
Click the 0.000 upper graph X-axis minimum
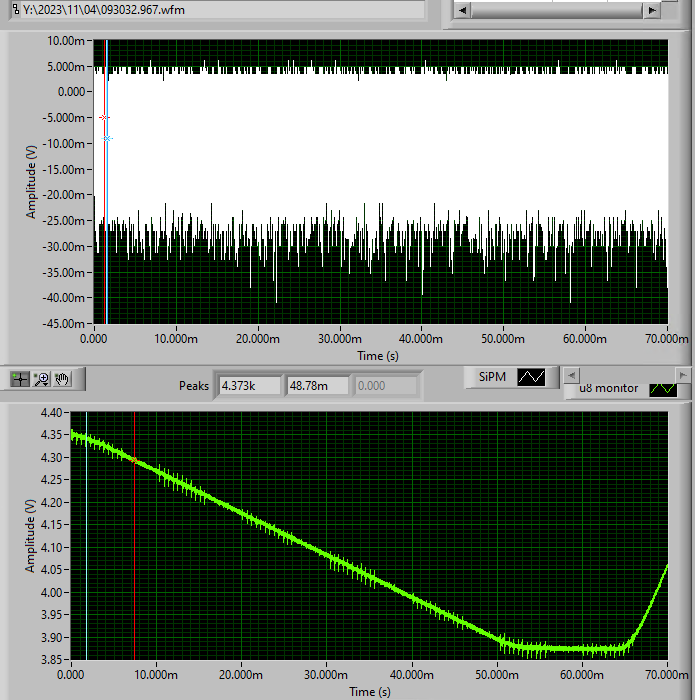(93, 339)
